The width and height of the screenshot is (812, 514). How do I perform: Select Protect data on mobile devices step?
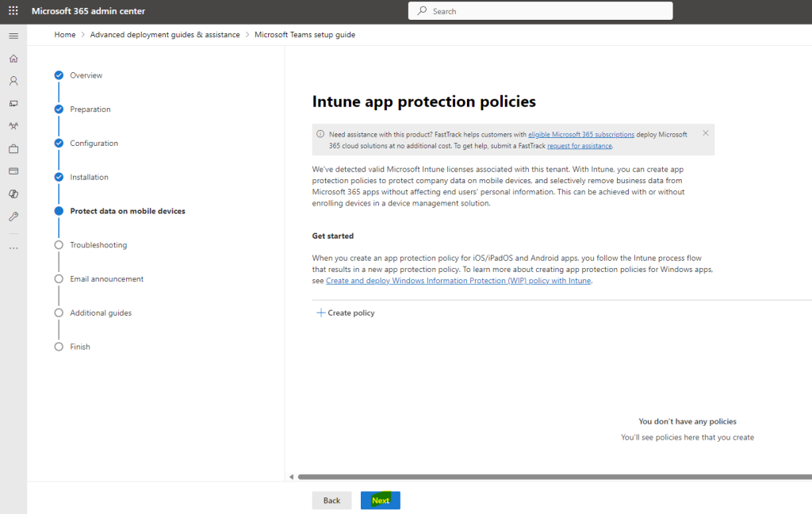128,211
